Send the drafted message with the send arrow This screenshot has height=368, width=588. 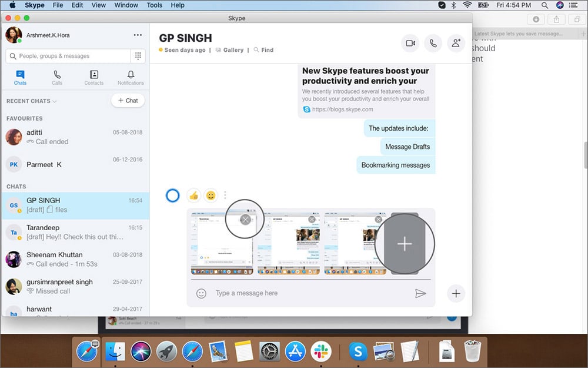click(x=422, y=293)
